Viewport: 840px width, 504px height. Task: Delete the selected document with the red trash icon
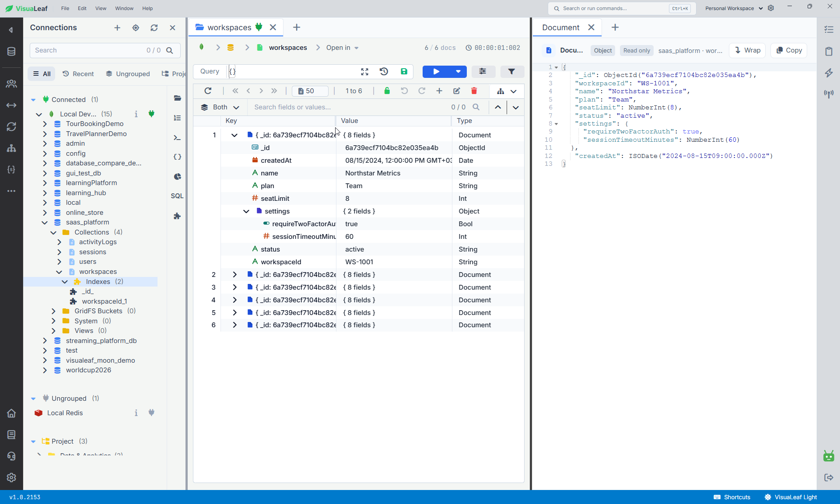coord(474,91)
